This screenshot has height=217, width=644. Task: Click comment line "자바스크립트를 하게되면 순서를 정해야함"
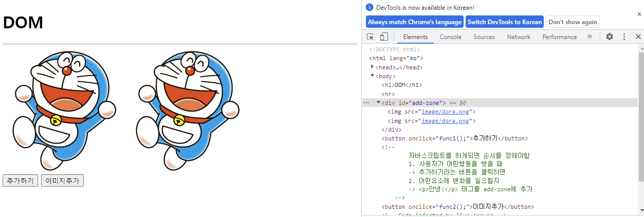point(469,156)
